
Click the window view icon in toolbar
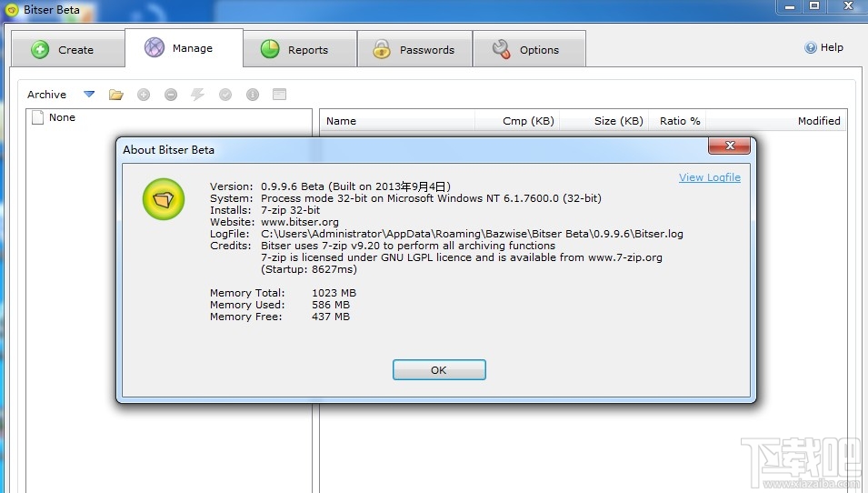click(280, 95)
